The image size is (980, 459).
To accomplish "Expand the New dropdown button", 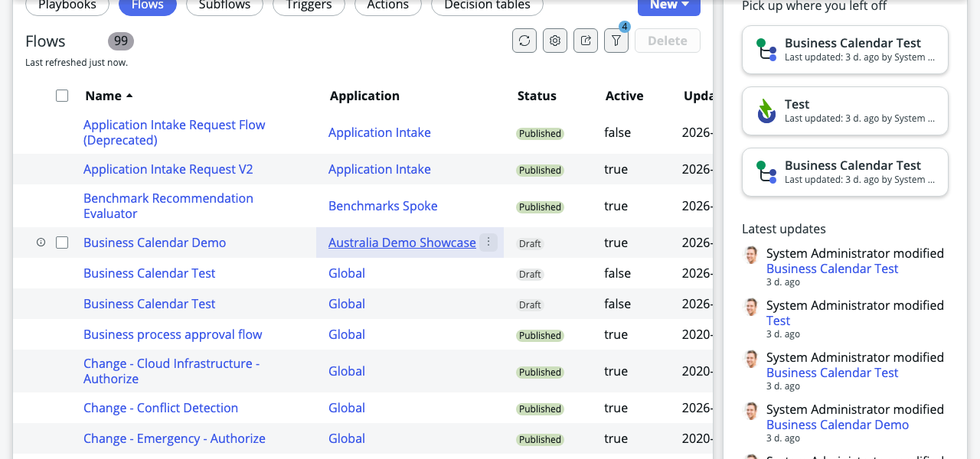I will point(669,5).
